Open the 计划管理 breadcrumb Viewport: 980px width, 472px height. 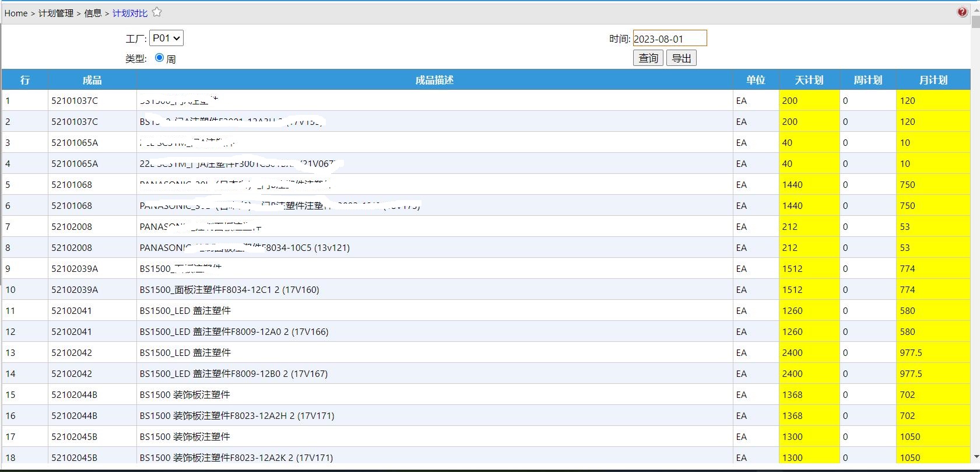pos(56,13)
